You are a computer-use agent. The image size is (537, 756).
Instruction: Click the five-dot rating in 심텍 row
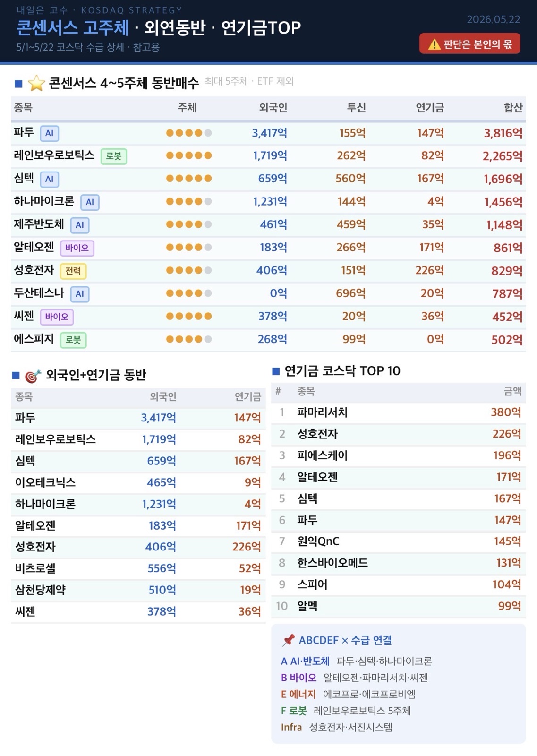click(189, 179)
